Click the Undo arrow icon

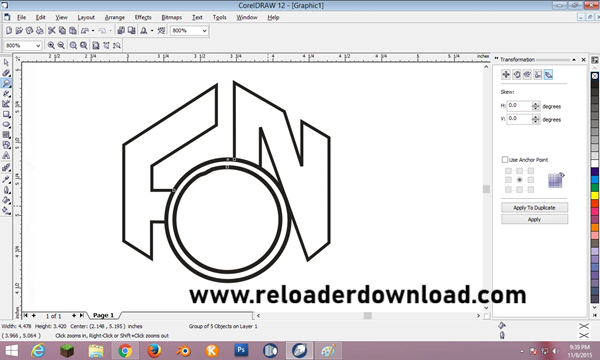85,31
